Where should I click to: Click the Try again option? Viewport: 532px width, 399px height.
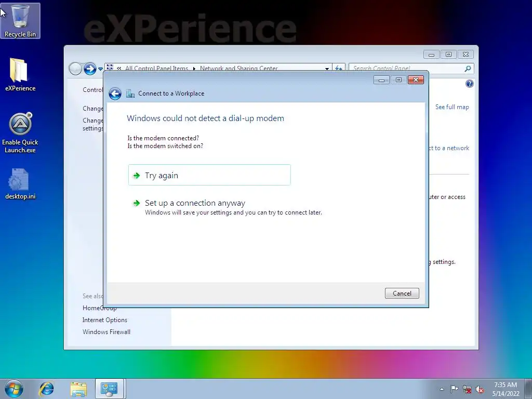coord(209,175)
